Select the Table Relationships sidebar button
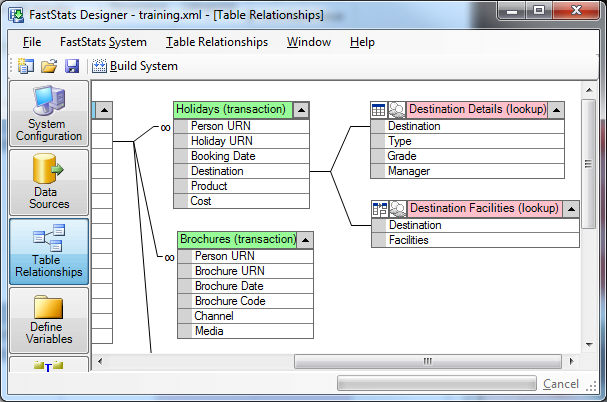 tap(49, 251)
